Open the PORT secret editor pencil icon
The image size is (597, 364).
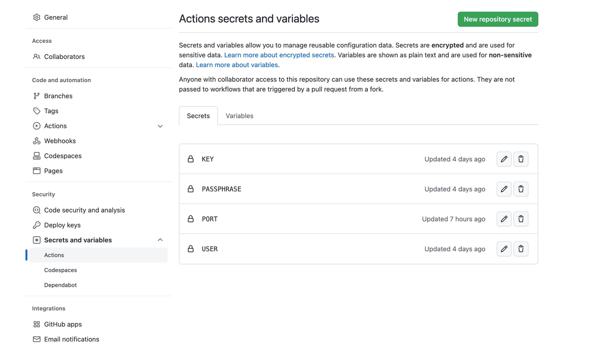pos(504,219)
